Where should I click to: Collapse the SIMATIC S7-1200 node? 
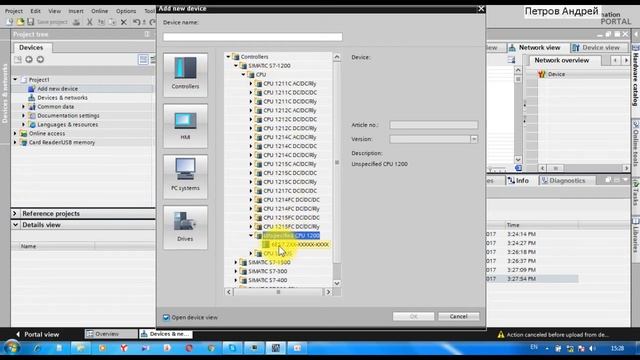coord(236,66)
